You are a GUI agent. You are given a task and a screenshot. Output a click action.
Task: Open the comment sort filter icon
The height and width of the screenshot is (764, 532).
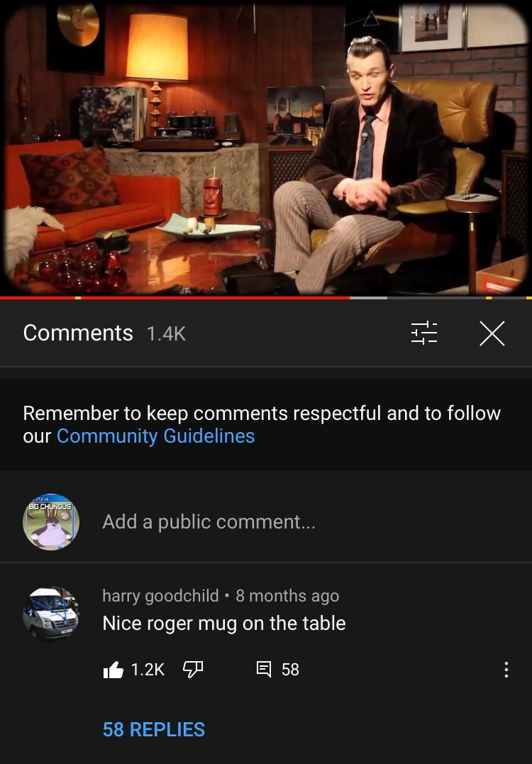(x=424, y=333)
